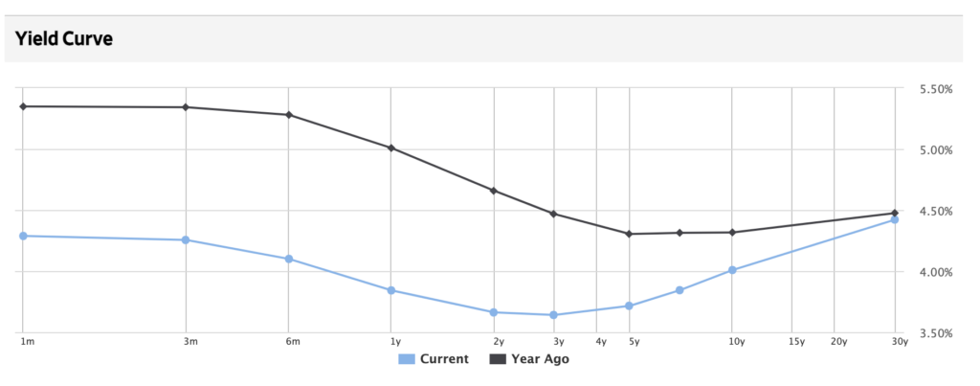Pick the Current 2y data point
This screenshot has width=980, height=386.
pos(494,312)
